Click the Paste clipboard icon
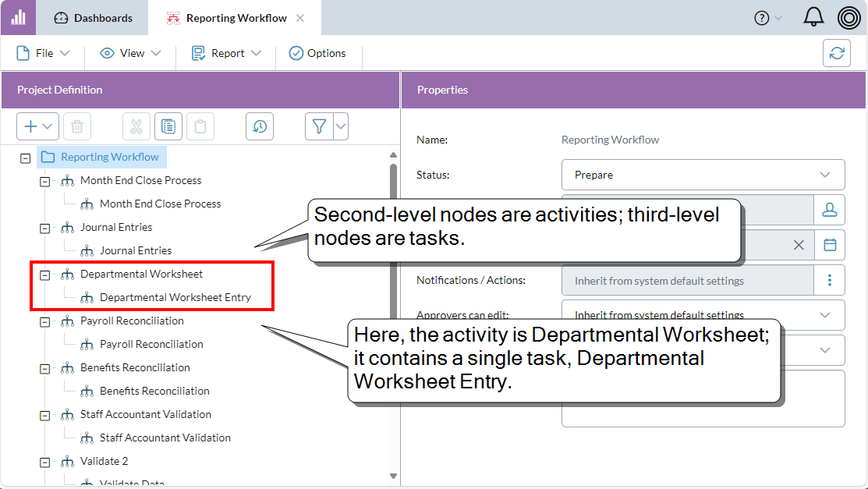Viewport: 868px width, 489px height. (200, 127)
